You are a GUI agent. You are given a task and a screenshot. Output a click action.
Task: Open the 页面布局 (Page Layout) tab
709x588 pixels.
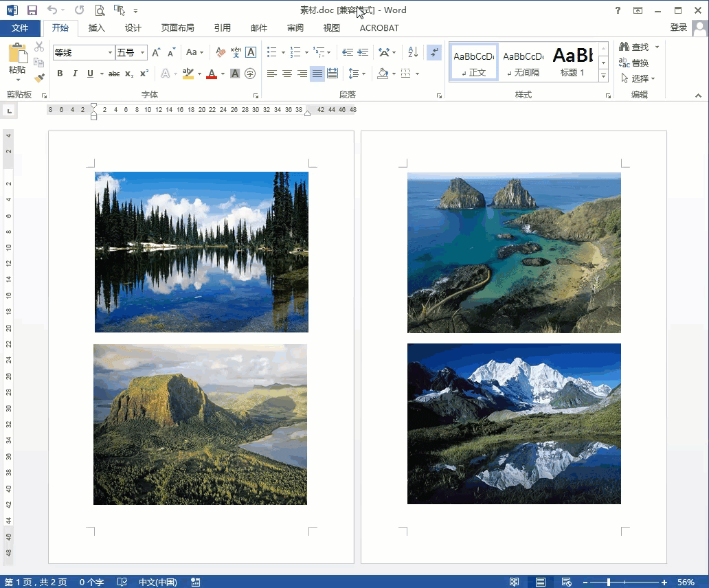(177, 28)
